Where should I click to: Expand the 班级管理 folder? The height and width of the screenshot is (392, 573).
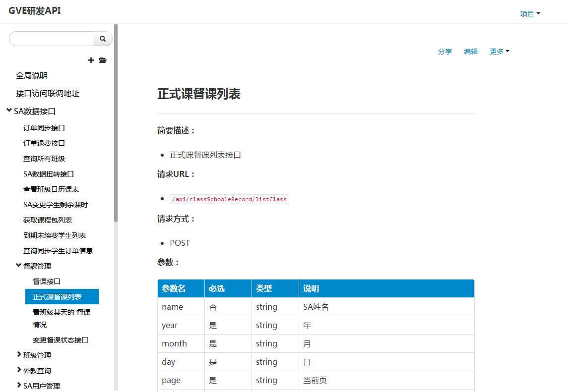[x=19, y=355]
